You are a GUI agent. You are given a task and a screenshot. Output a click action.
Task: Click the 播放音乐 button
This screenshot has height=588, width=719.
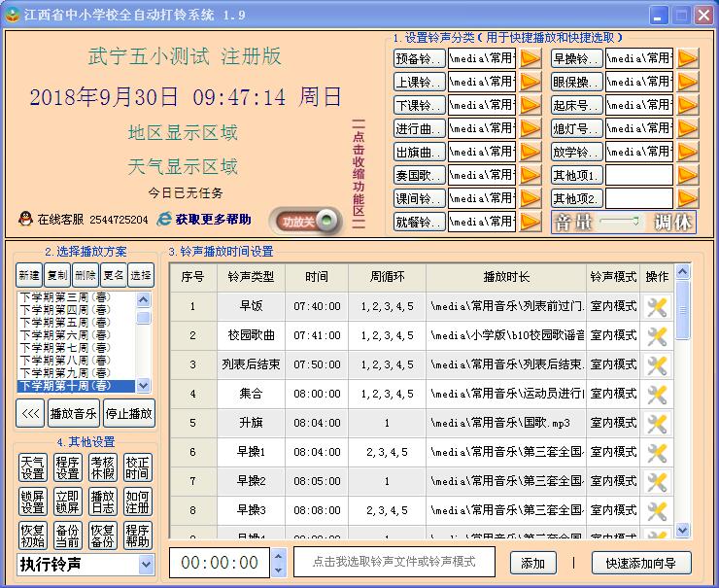(74, 413)
